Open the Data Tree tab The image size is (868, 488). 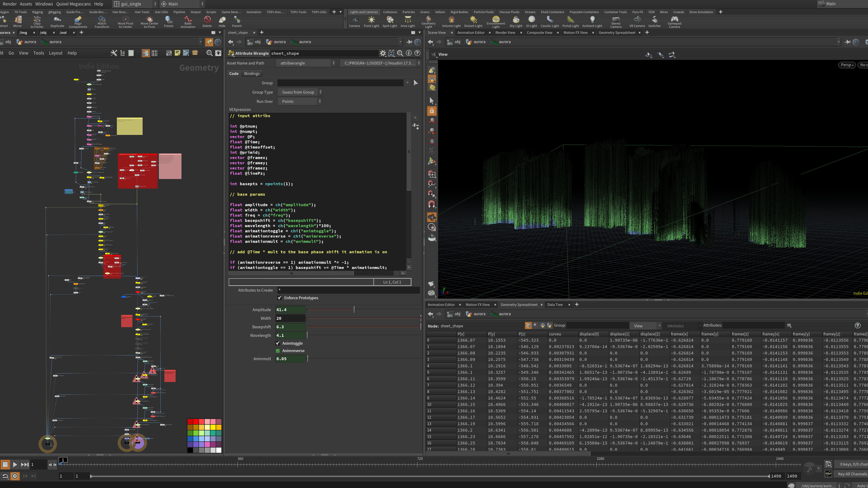click(x=555, y=305)
